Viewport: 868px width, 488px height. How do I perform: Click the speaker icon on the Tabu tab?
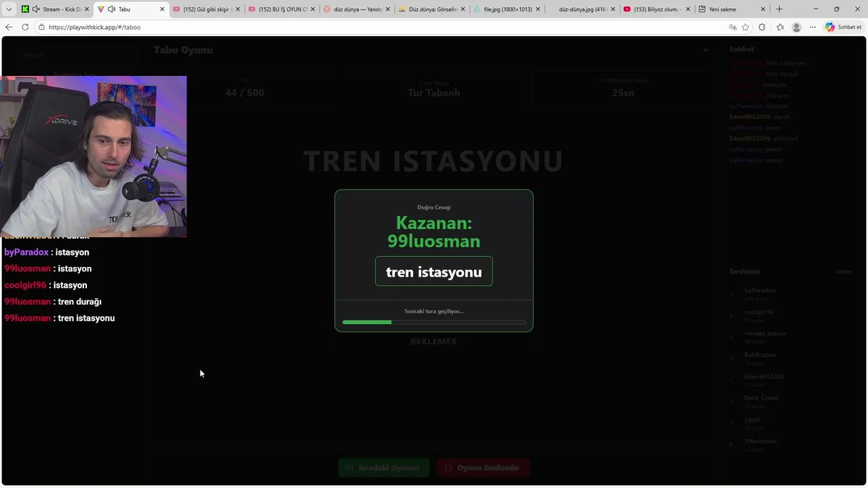point(111,9)
